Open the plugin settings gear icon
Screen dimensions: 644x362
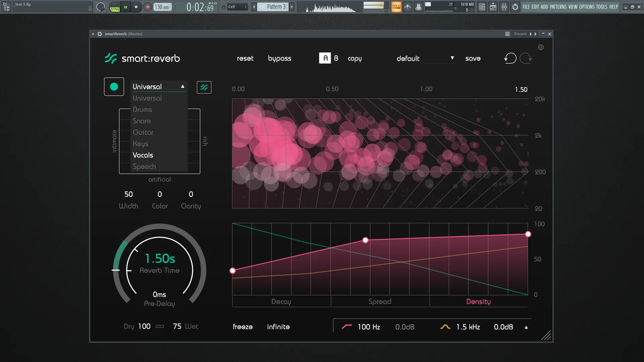coord(541,47)
